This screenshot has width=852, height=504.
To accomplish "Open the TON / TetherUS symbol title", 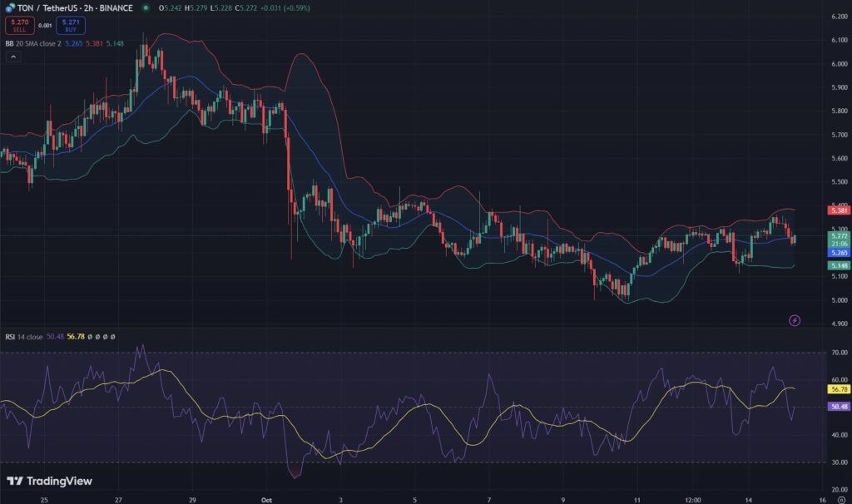I will pyautogui.click(x=74, y=7).
